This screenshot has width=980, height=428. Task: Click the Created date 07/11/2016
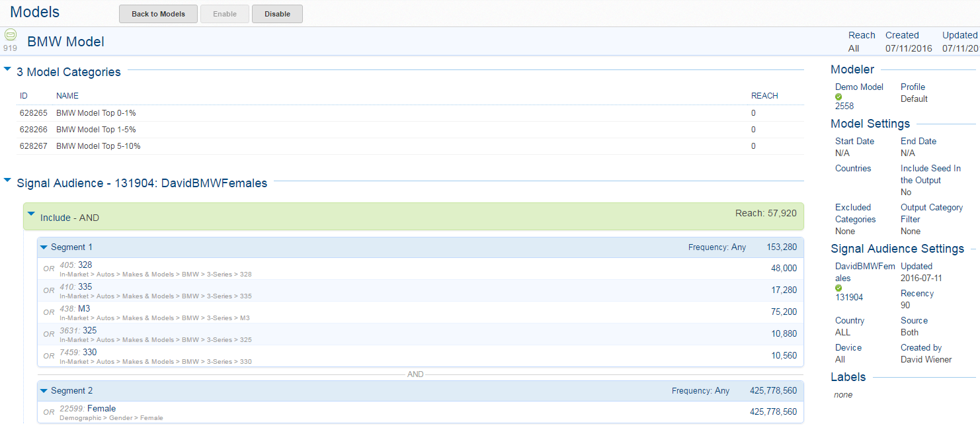coord(909,48)
